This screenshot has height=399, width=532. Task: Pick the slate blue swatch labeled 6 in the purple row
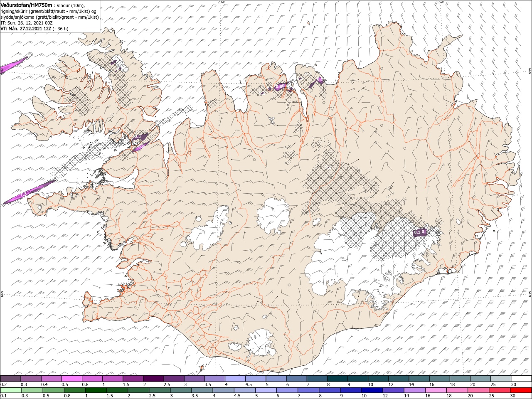coord(296,379)
